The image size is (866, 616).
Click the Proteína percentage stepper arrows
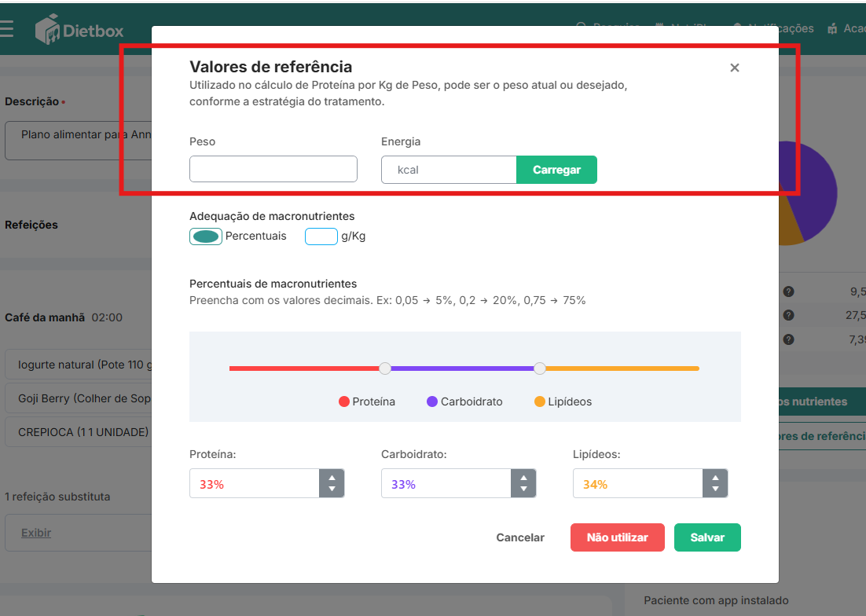(x=332, y=483)
